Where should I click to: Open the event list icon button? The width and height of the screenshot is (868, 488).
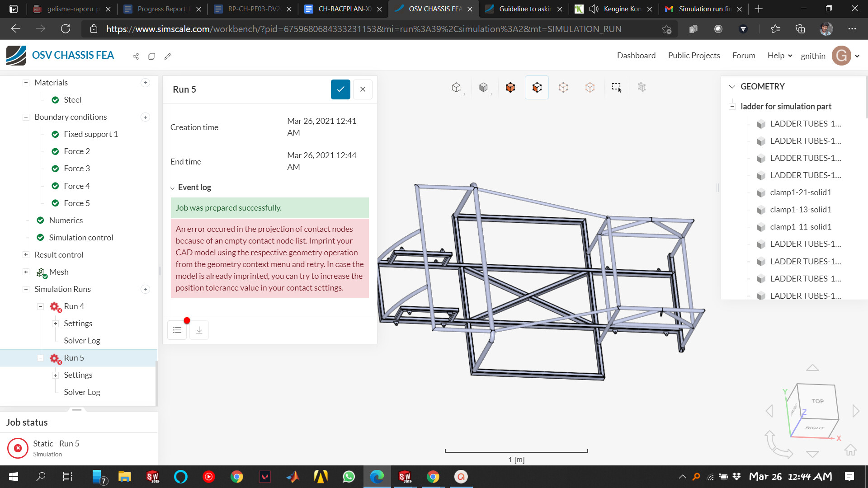point(177,330)
